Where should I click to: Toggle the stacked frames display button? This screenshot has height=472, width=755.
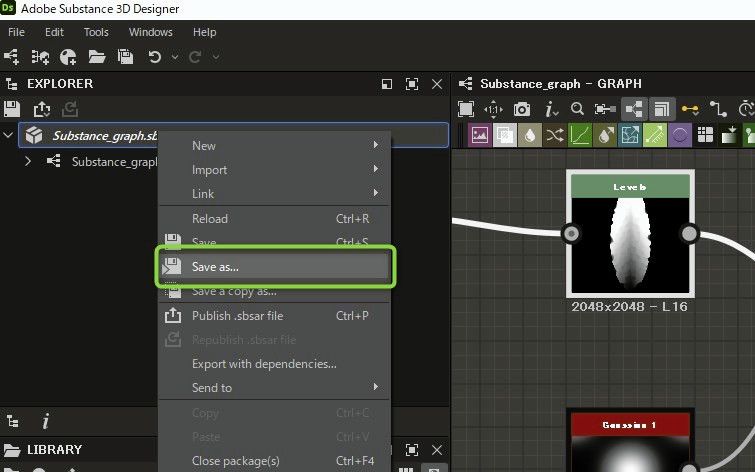[662, 109]
